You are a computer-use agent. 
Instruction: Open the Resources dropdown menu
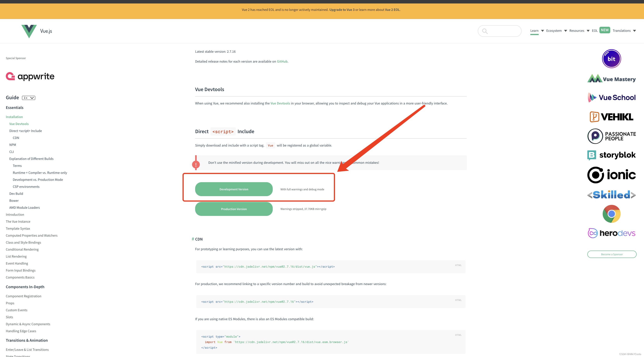point(579,31)
